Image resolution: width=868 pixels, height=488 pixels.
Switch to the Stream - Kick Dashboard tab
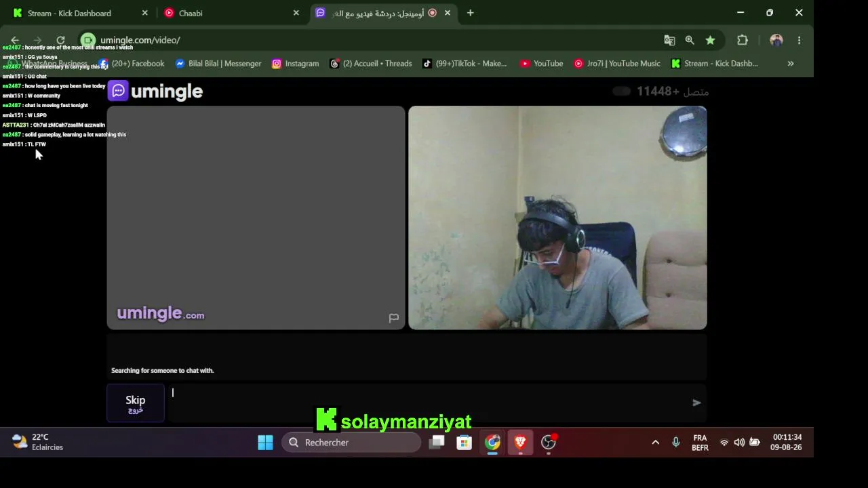[x=69, y=13]
